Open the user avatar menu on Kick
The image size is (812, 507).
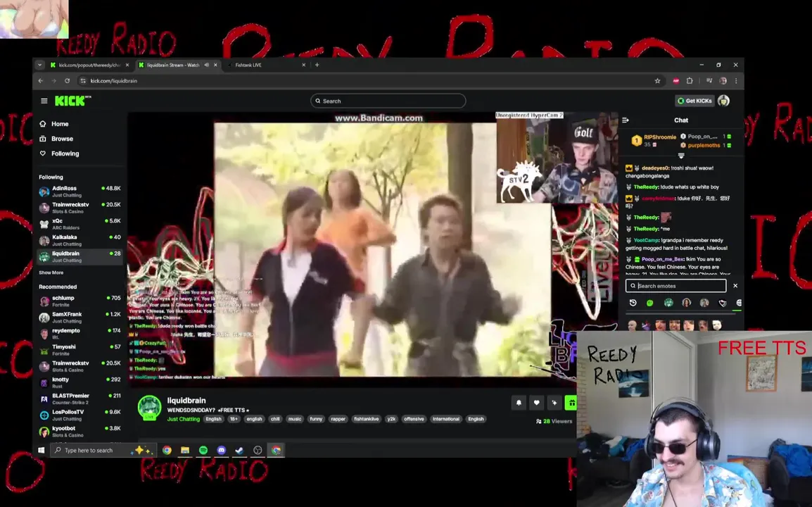coord(723,101)
